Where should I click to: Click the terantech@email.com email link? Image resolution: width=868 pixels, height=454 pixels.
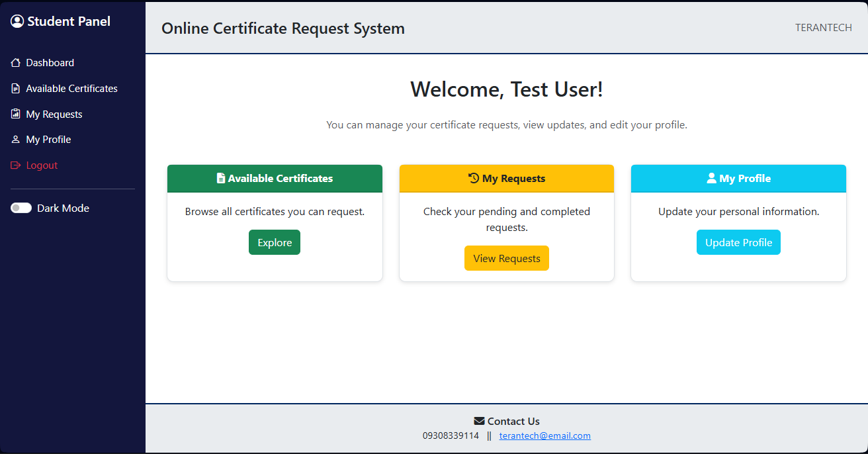(x=544, y=435)
